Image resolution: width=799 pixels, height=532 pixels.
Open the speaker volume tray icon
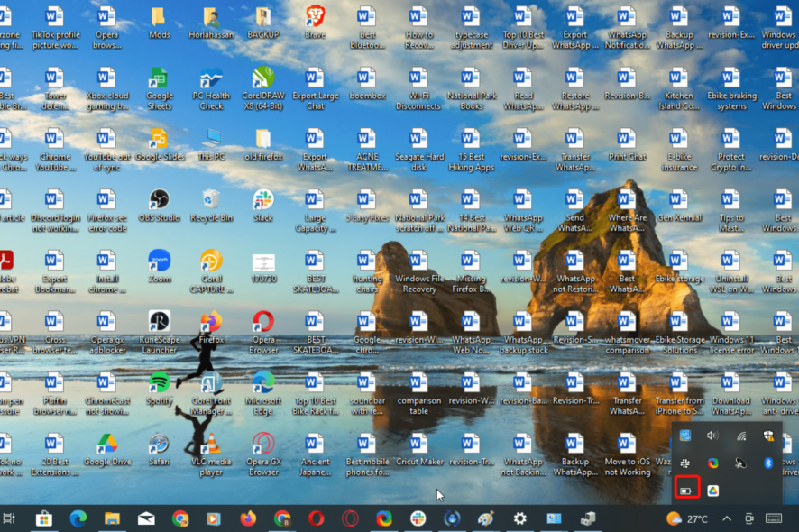click(712, 436)
